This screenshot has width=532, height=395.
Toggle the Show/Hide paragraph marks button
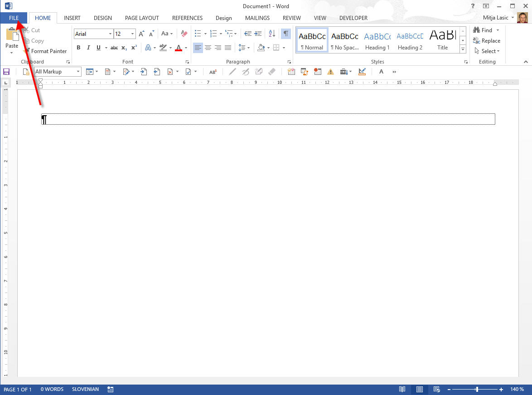click(x=285, y=34)
